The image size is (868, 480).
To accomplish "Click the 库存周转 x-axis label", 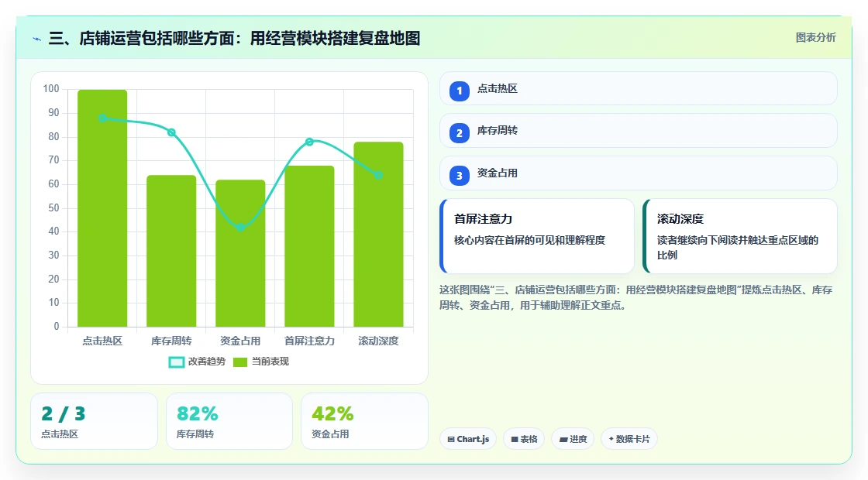I will [x=171, y=341].
